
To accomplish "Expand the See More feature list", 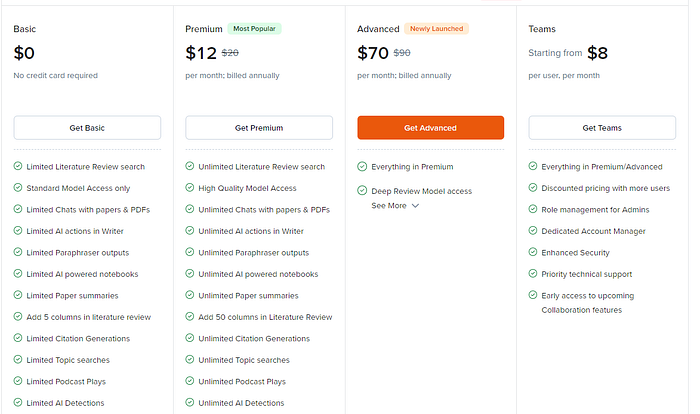I will (389, 206).
